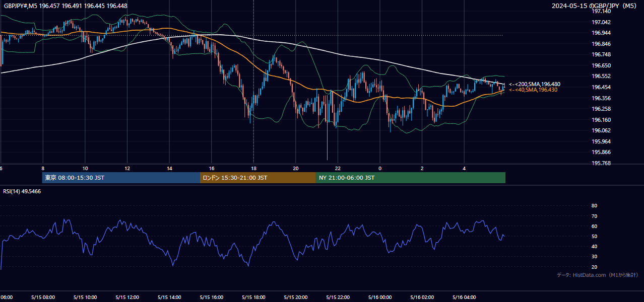Click RSI scale value 70
The width and height of the screenshot is (644, 302).
pos(595,216)
